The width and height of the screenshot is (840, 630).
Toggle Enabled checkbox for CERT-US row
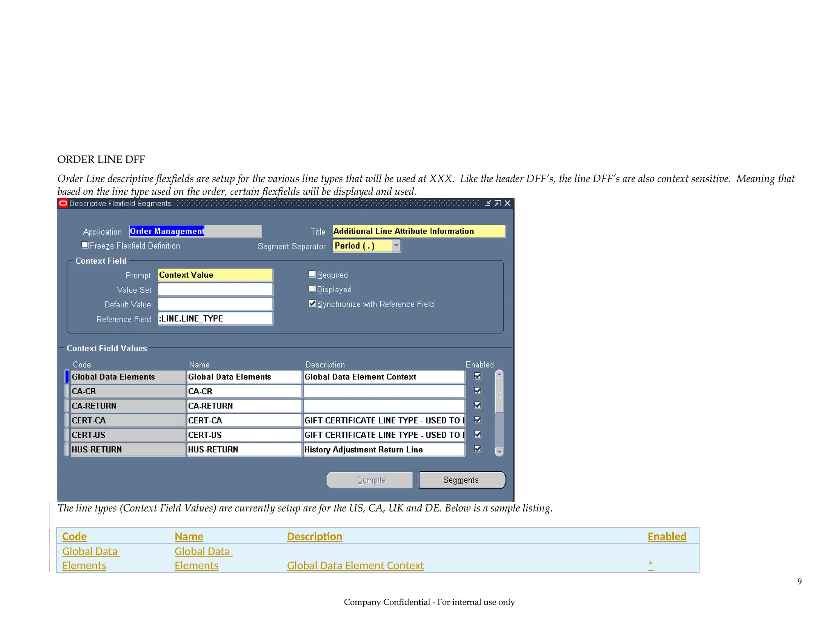point(478,434)
